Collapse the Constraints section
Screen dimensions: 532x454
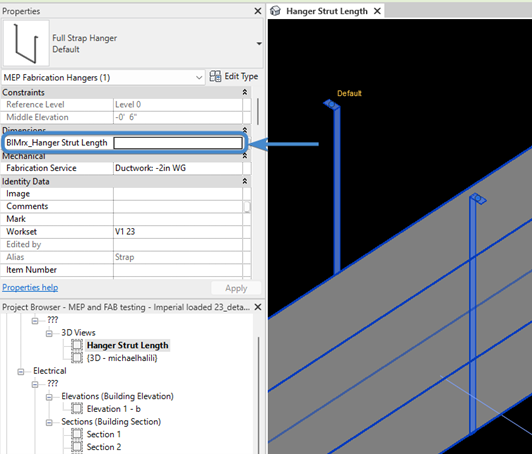pos(245,92)
